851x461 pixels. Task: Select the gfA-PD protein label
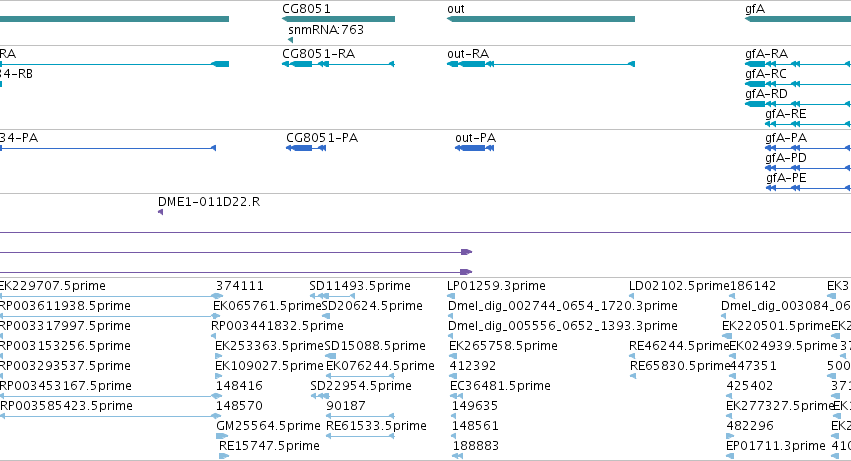pyautogui.click(x=786, y=158)
